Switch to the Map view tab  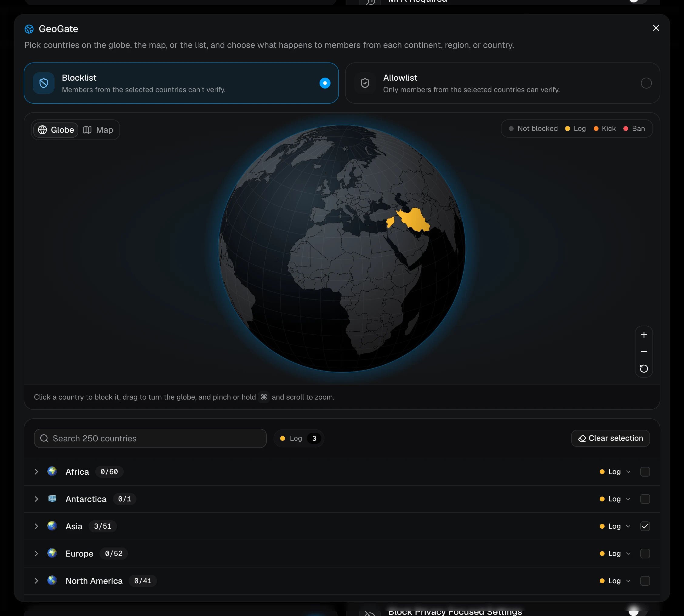[x=98, y=130]
